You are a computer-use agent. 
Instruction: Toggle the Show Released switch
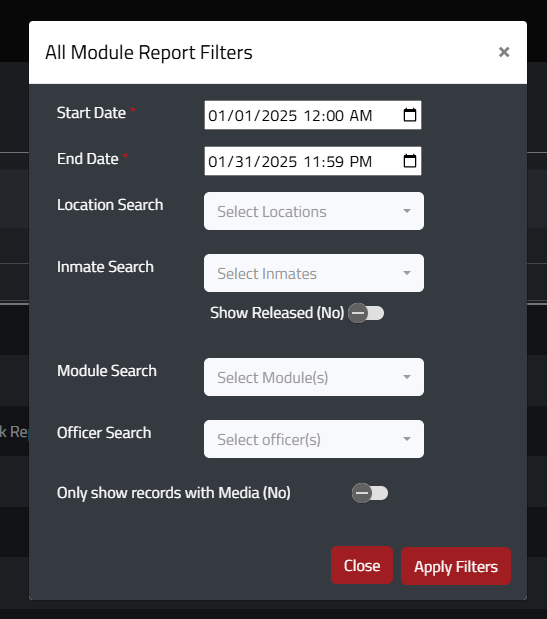tap(366, 313)
